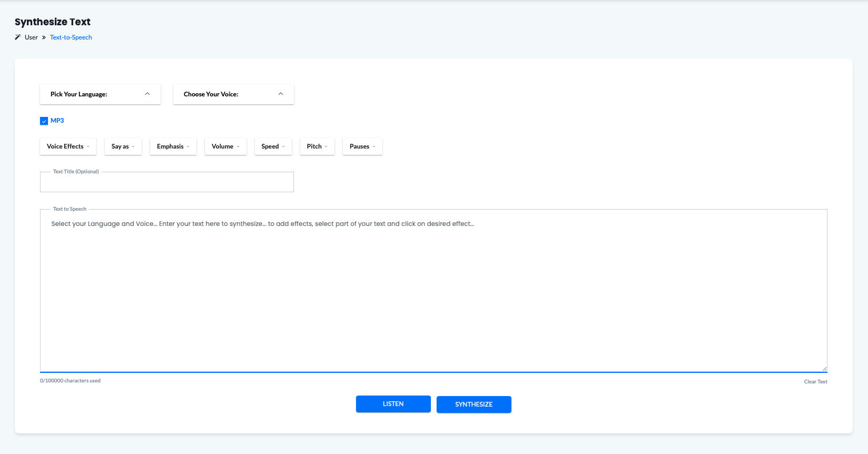868x454 pixels.
Task: Follow the Text-to-Speech breadcrumb link
Action: (x=71, y=37)
